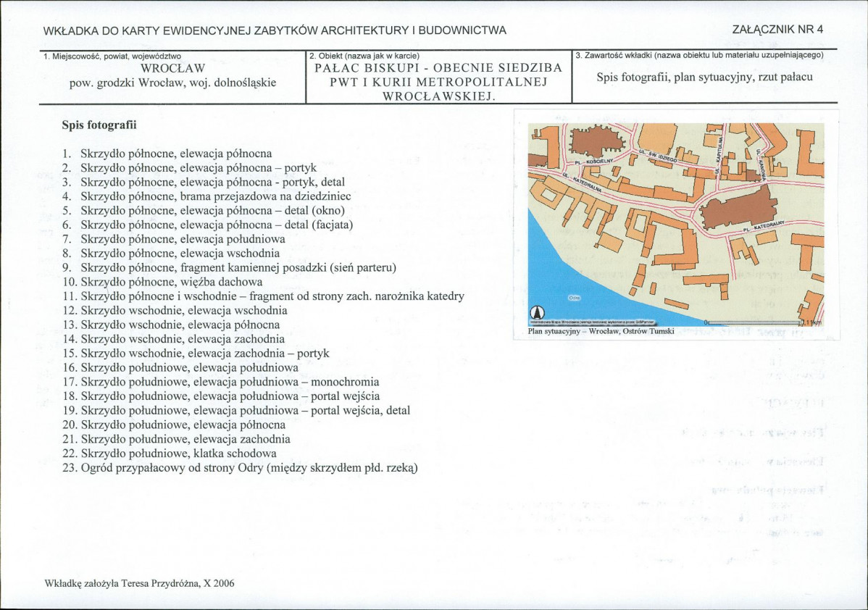Click item 14 'Skrzydło wschodnie, elewacja zachodnia'
The width and height of the screenshot is (868, 610).
click(x=183, y=339)
